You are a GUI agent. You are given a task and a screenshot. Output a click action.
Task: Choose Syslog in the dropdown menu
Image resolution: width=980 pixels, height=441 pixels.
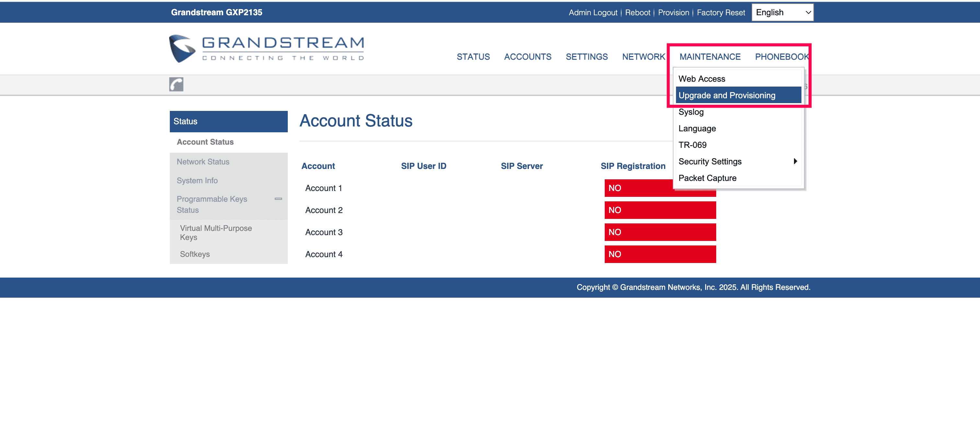[691, 112]
